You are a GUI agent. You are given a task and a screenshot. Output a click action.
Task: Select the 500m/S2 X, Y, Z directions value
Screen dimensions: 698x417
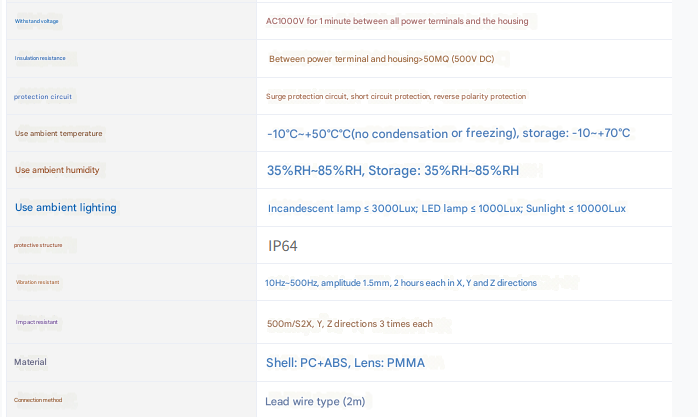(349, 324)
